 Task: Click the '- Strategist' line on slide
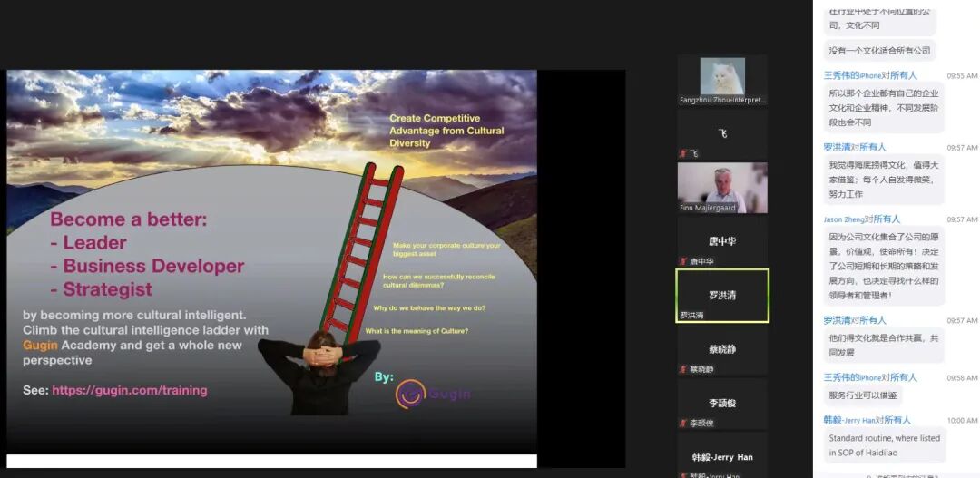102,289
